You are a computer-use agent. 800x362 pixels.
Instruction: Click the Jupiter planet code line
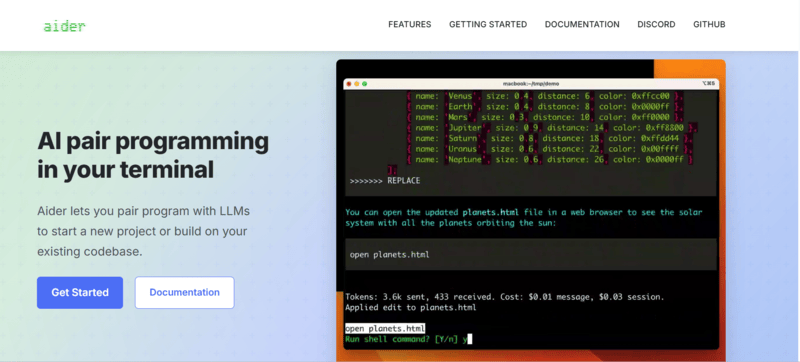coord(552,127)
